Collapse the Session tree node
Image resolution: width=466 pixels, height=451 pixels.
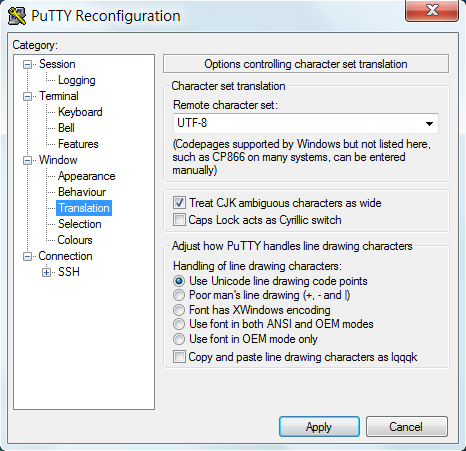pyautogui.click(x=27, y=64)
